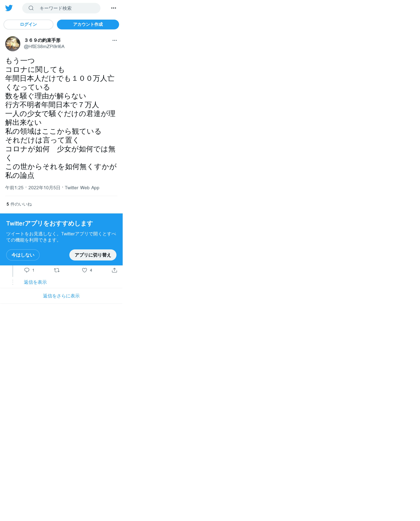Dismiss the app banner with 今はしない
This screenshot has height=521, width=420.
(23, 255)
